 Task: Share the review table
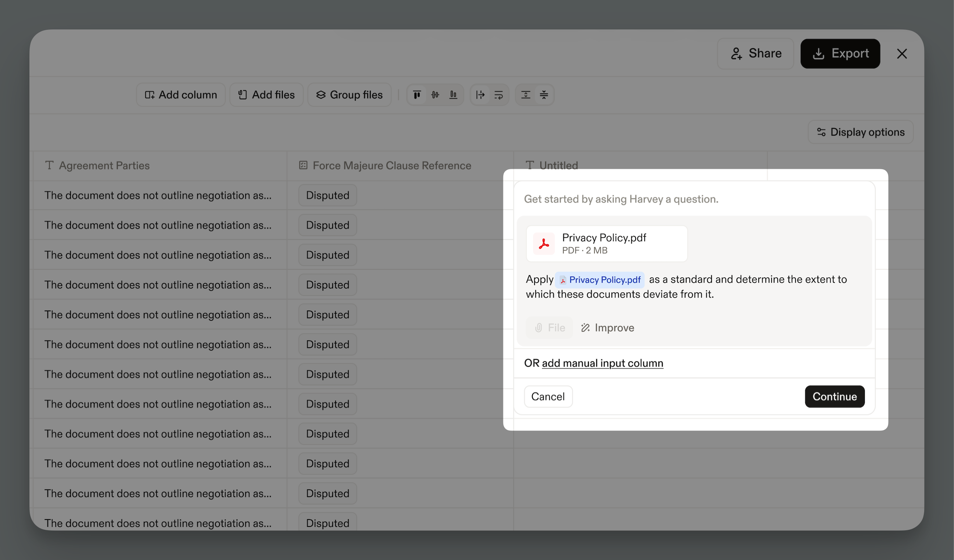tap(755, 53)
